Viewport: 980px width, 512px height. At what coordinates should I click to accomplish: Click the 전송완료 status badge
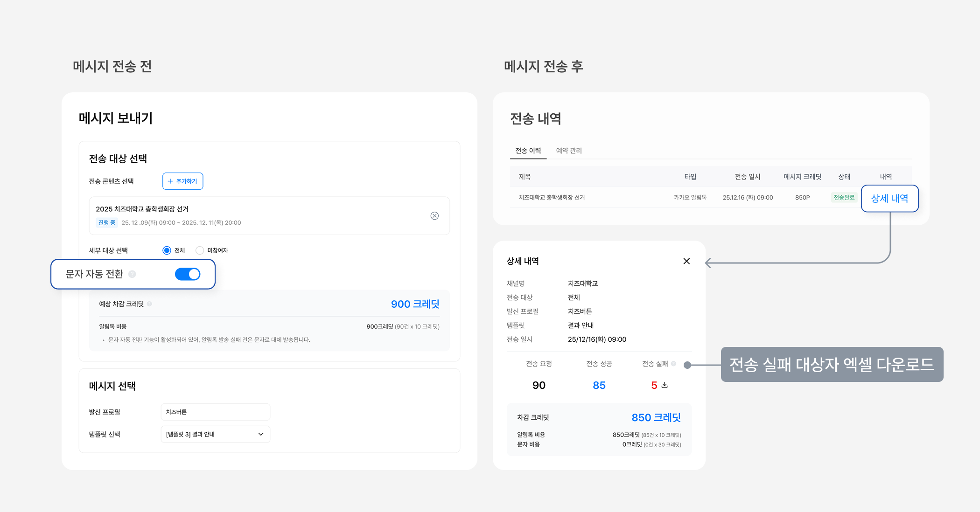(844, 198)
